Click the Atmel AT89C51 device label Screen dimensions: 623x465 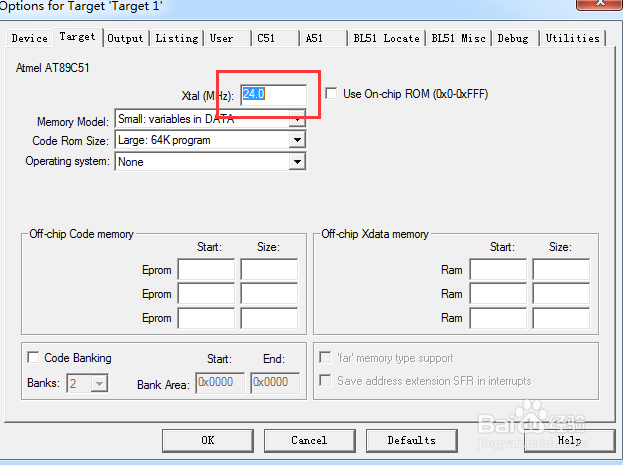click(52, 68)
